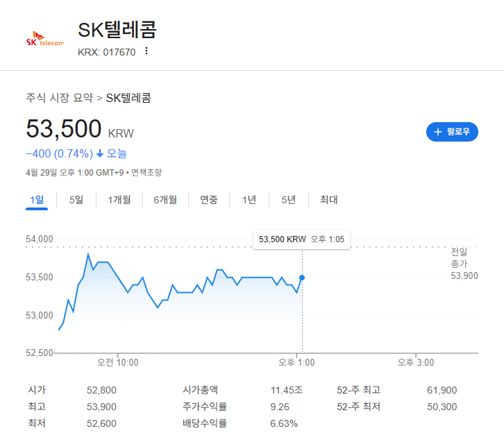Click the SK텔레콤 title heading
504x440 pixels.
click(117, 30)
